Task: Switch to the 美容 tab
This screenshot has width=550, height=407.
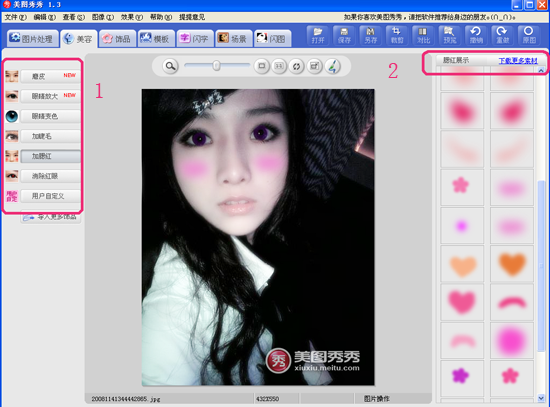Action: point(79,39)
